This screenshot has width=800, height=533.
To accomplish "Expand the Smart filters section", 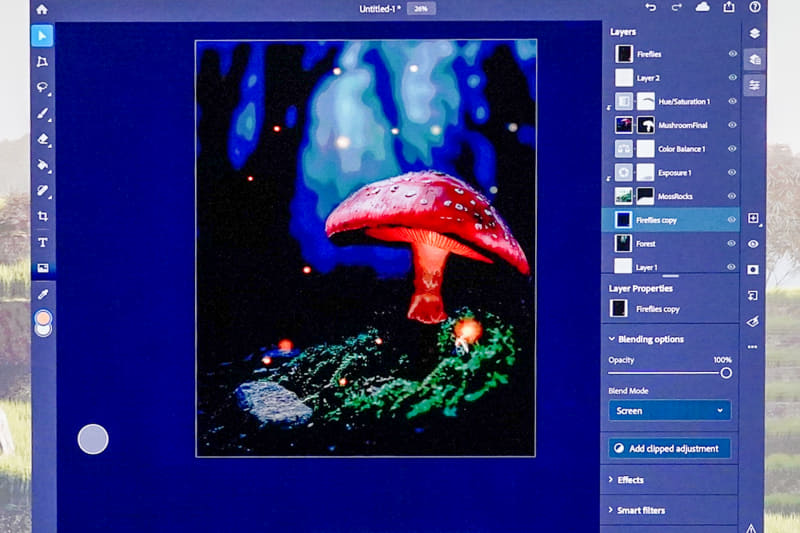I will (x=637, y=510).
